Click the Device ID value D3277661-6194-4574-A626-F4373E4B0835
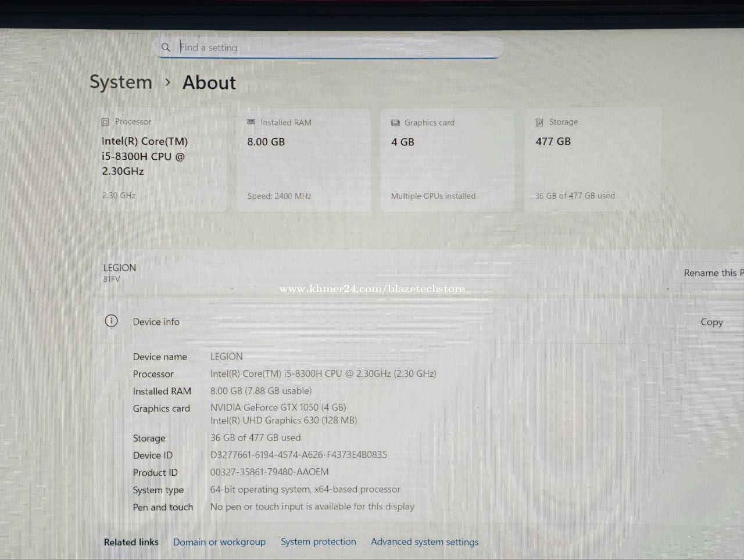The height and width of the screenshot is (560, 744). pyautogui.click(x=299, y=455)
